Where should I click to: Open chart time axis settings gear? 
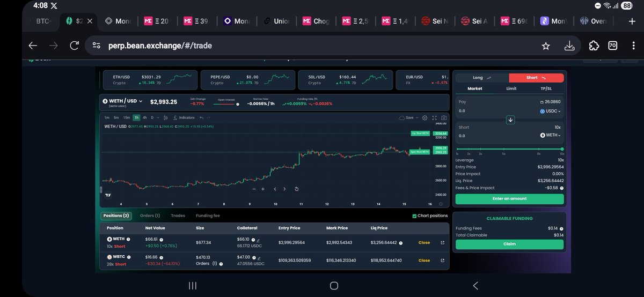click(x=441, y=204)
